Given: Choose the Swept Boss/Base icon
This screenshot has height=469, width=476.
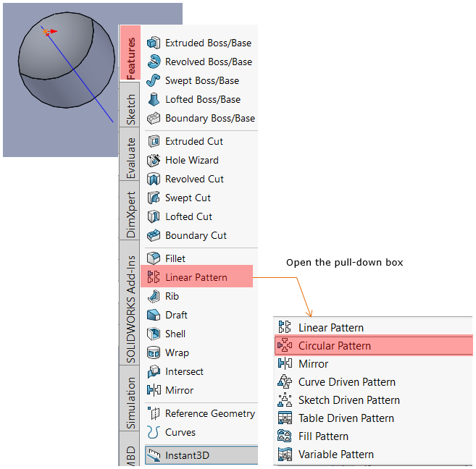Looking at the screenshot, I should [x=154, y=80].
